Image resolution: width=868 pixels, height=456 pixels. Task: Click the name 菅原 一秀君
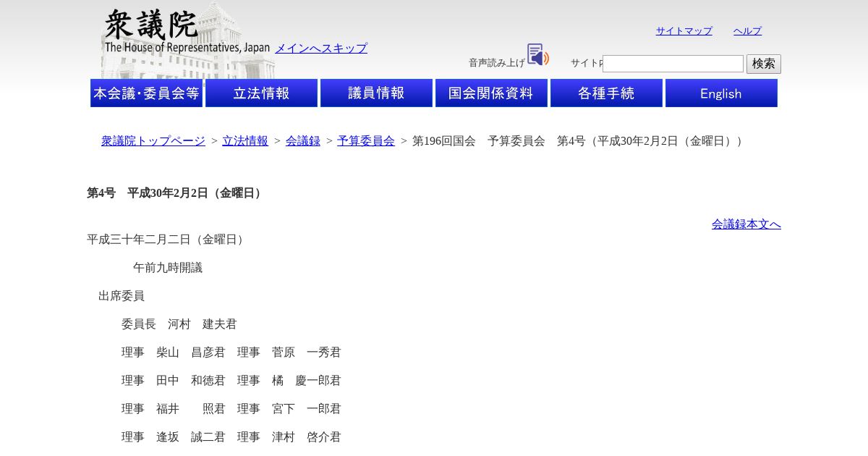[307, 352]
